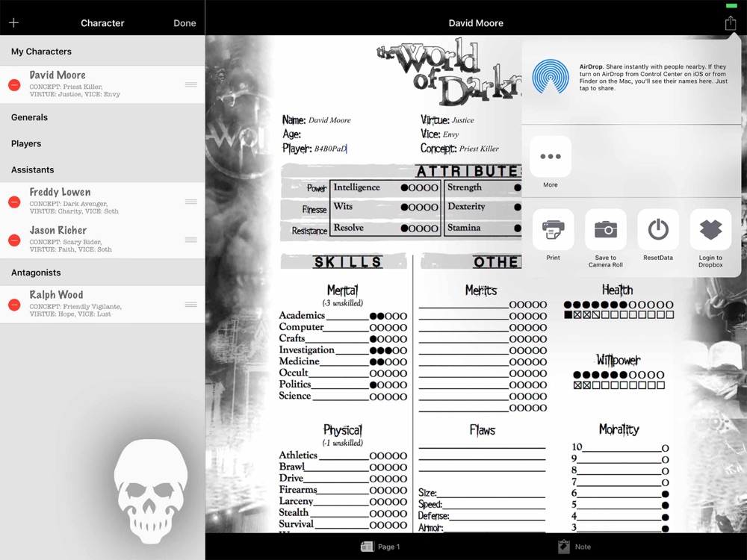This screenshot has width=747, height=560.
Task: Set Resolve dot rating
Action: (x=419, y=228)
